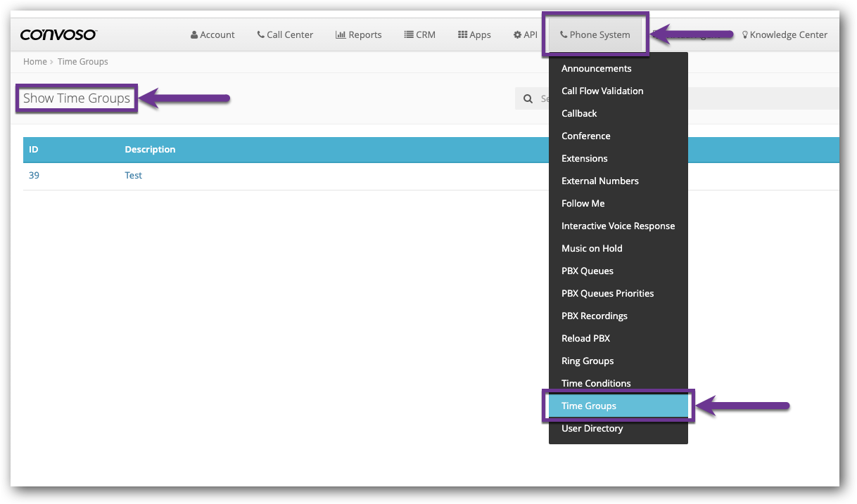Click the Time Groups breadcrumb
857x504 pixels.
(x=83, y=62)
